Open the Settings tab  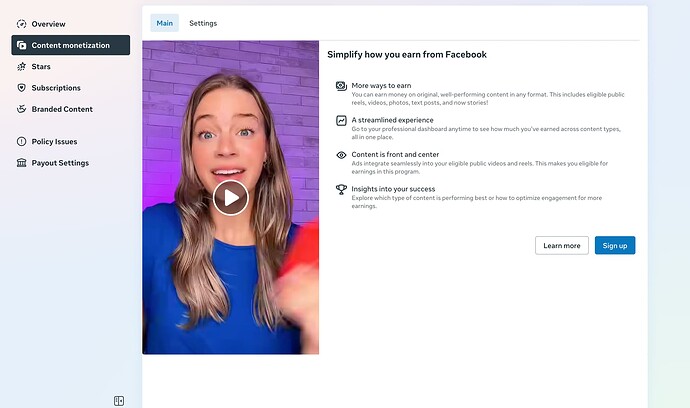click(203, 23)
